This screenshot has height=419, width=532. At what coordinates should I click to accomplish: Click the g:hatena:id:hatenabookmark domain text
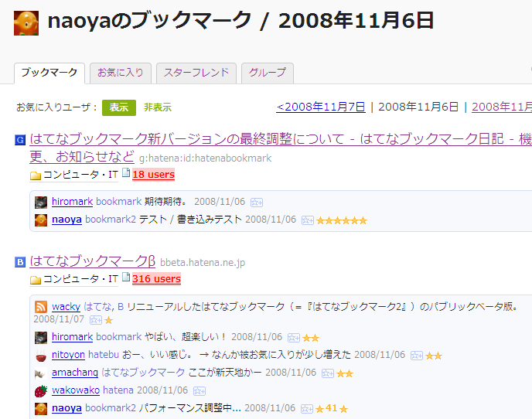pos(205,158)
